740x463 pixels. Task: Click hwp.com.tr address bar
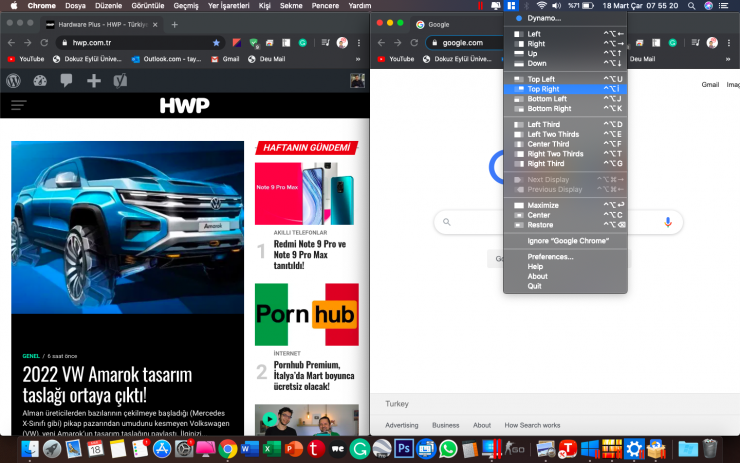click(140, 42)
